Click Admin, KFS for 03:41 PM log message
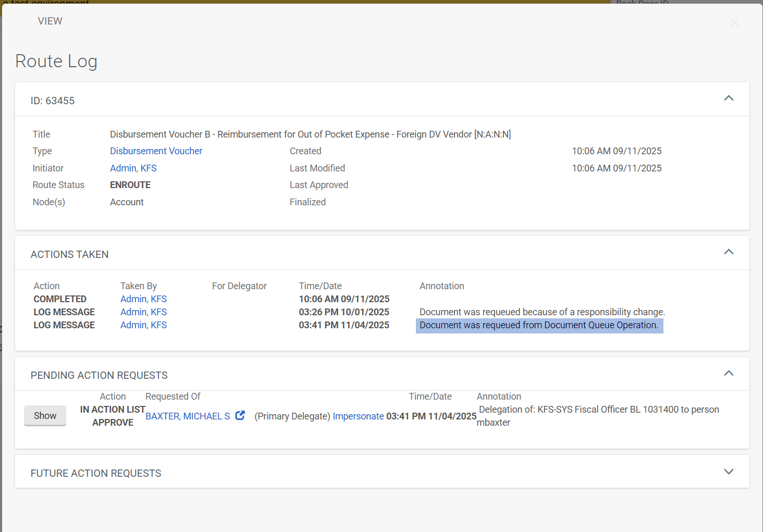 tap(143, 325)
